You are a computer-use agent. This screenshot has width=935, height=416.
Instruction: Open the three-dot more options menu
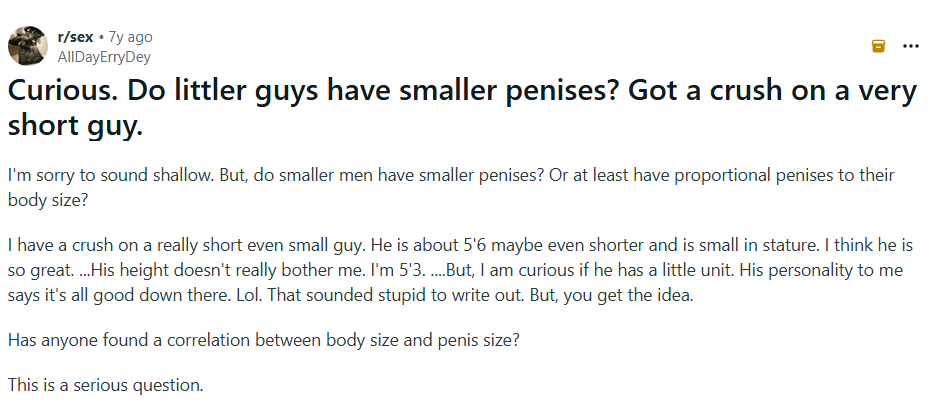point(911,46)
